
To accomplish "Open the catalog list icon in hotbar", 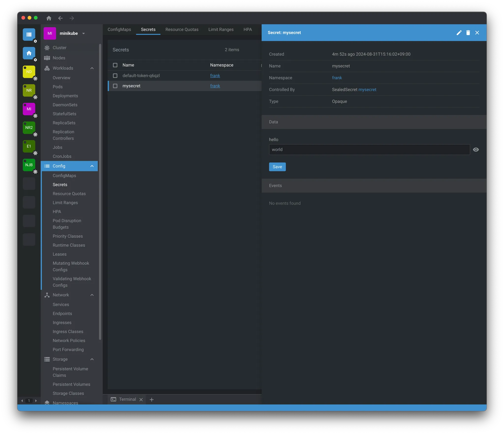I will 29,34.
